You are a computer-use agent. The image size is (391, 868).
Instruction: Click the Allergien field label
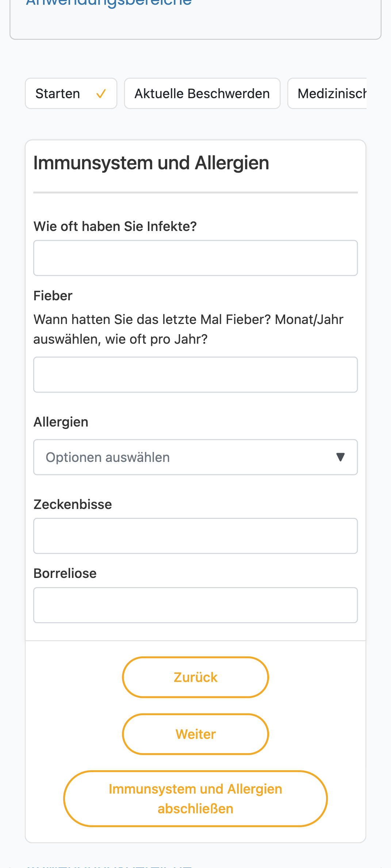click(x=61, y=422)
